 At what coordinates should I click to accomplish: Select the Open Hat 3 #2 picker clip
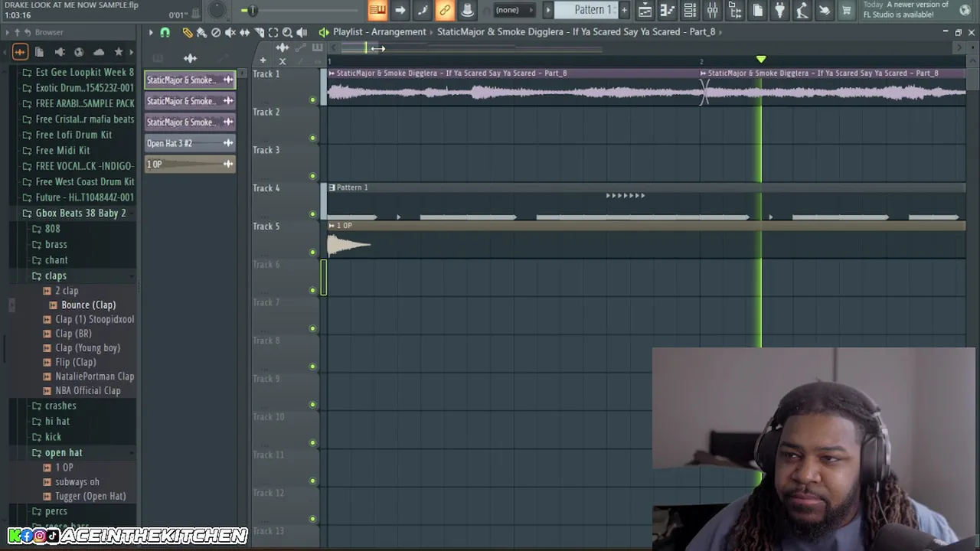[190, 143]
